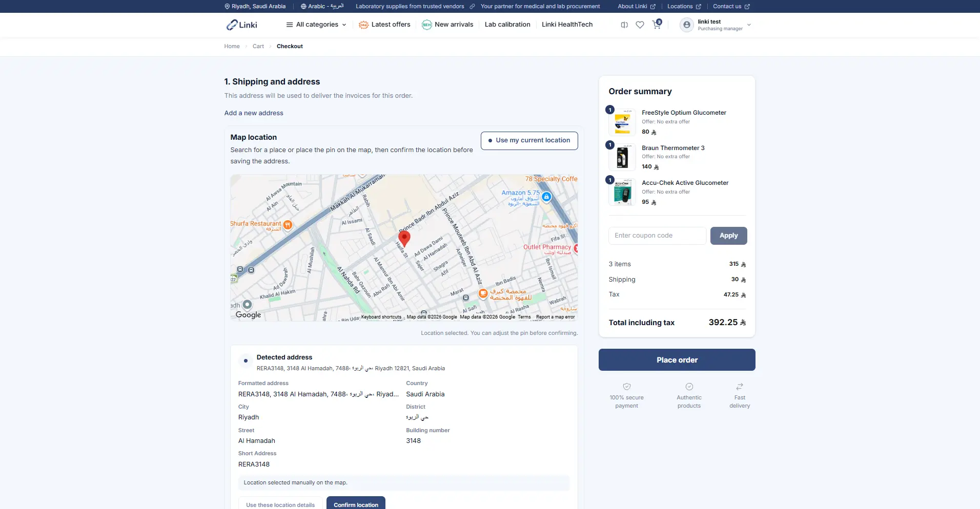Click Riyadh, Saudi Arabia location text

[x=258, y=6]
